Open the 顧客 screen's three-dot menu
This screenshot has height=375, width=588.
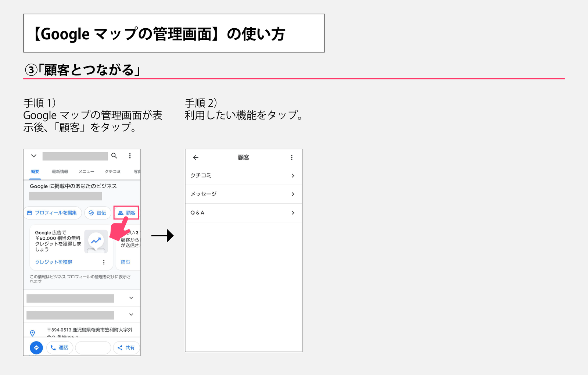[292, 157]
